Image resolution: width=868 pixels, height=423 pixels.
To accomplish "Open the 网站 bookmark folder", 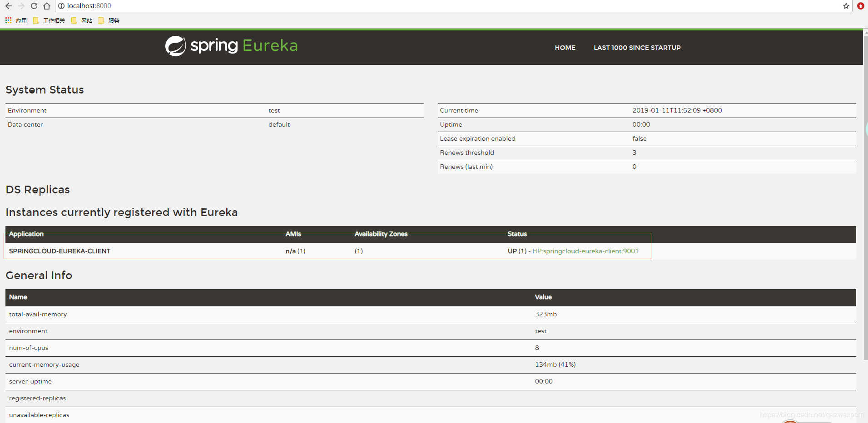I will point(82,20).
